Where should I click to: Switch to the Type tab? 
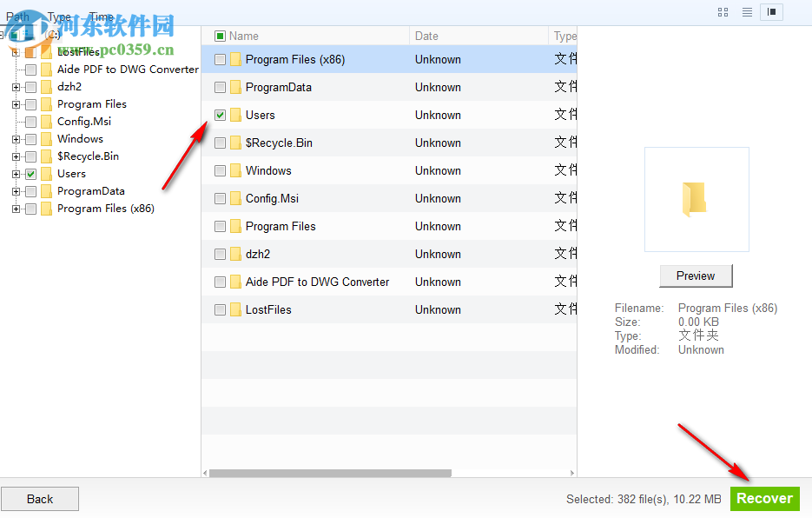[59, 16]
